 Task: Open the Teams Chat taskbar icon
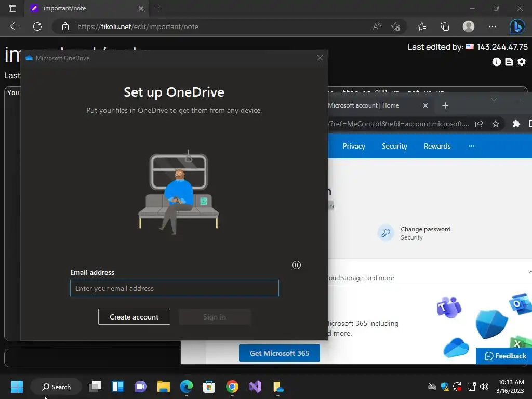click(140, 387)
